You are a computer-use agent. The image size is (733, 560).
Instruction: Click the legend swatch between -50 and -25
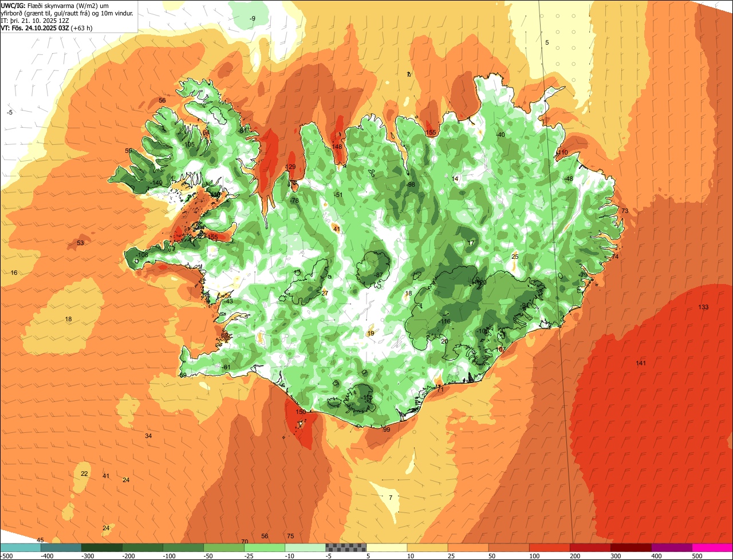223,548
